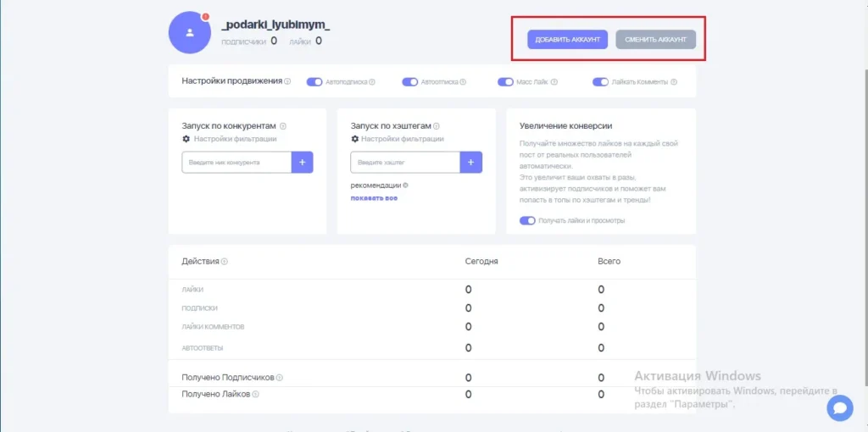The image size is (868, 432).
Task: Add a competitor with the plus button
Action: tap(303, 162)
